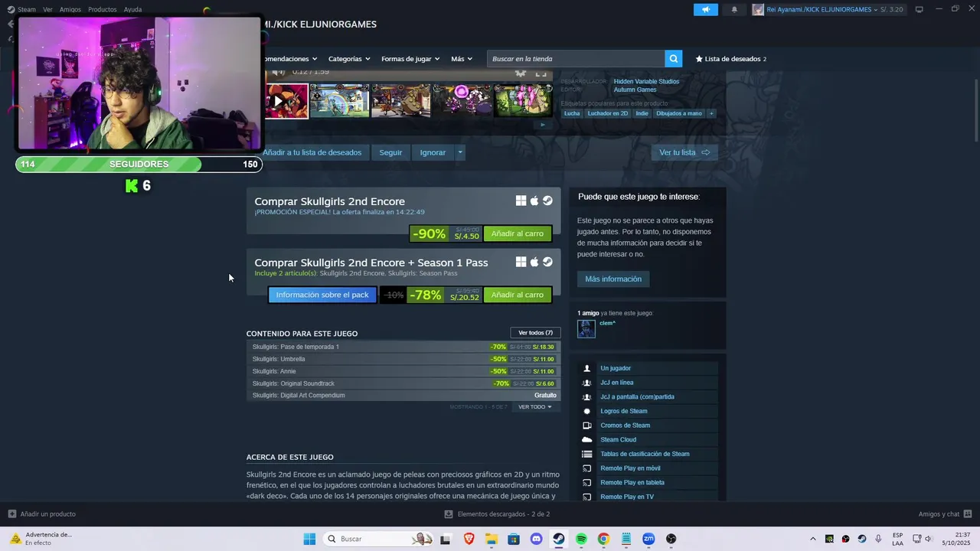This screenshot has width=980, height=551.
Task: Expand the plus tag button beside Dibujados a mano
Action: pyautogui.click(x=711, y=113)
